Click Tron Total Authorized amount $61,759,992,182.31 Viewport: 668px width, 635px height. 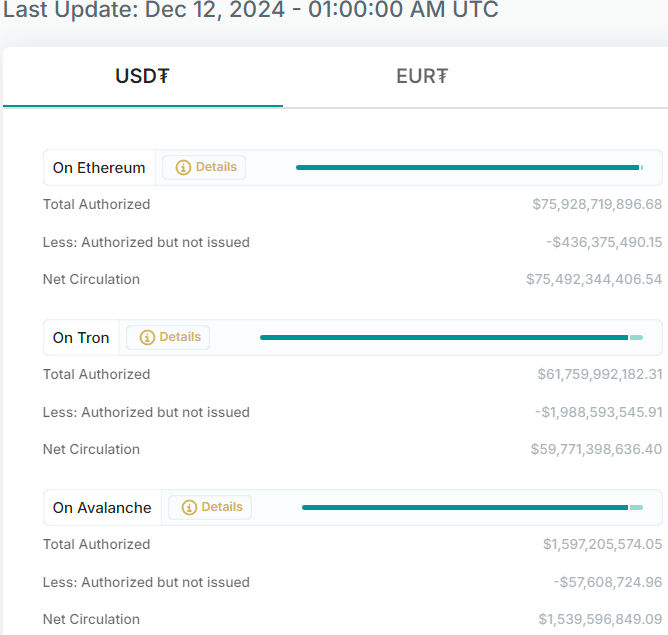(599, 375)
